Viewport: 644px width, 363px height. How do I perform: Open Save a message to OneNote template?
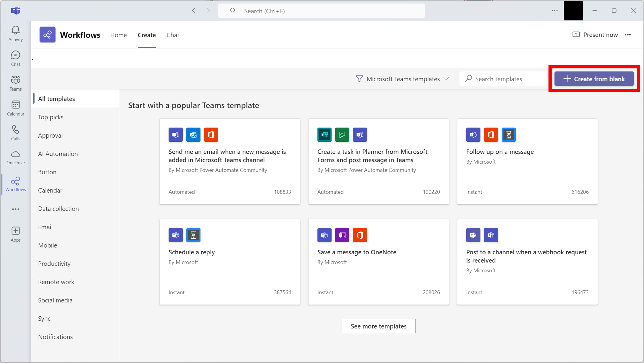pyautogui.click(x=379, y=262)
